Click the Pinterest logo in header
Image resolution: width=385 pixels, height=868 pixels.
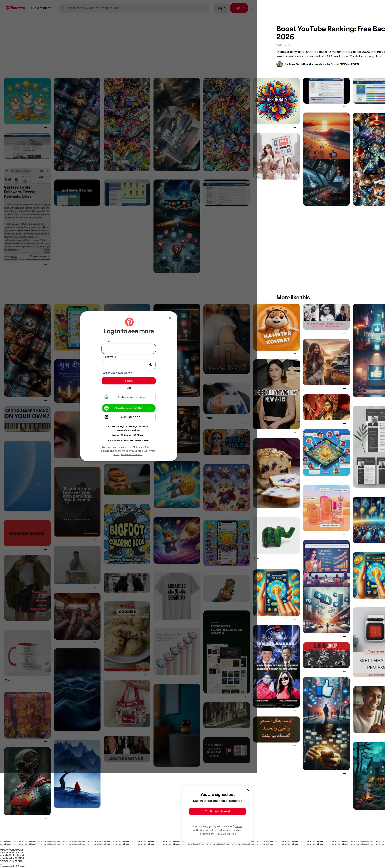[x=15, y=8]
